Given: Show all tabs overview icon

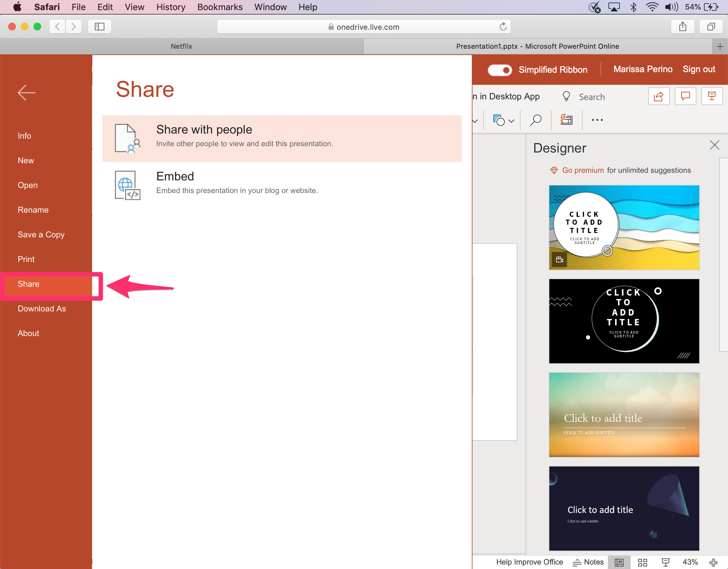Looking at the screenshot, I should pos(711,27).
